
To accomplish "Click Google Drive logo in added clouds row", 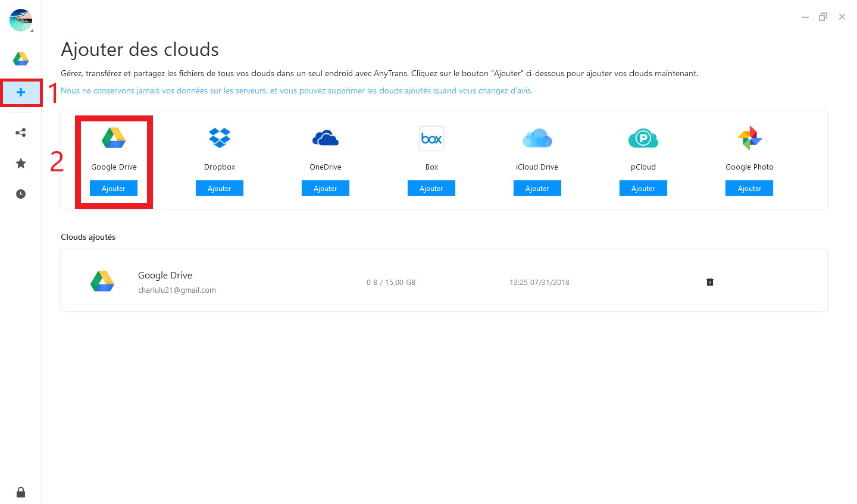I will [x=102, y=281].
